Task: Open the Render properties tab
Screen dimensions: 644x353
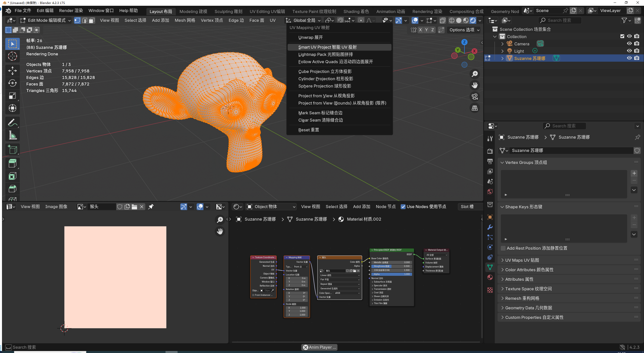Action: tap(490, 151)
